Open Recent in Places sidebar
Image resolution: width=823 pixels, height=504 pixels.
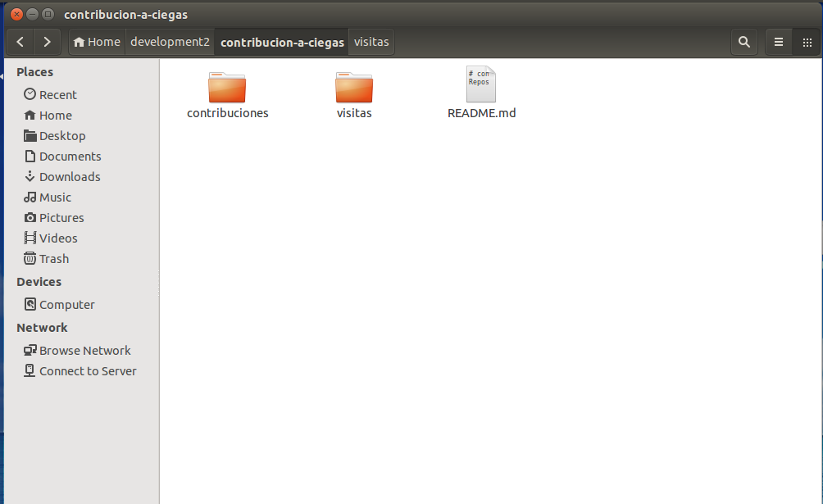57,95
